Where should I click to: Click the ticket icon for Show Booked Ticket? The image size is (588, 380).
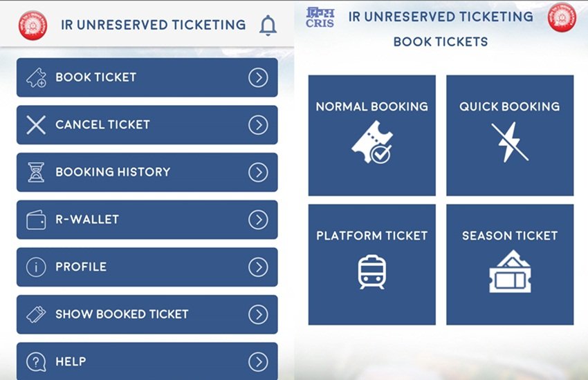[x=36, y=314]
